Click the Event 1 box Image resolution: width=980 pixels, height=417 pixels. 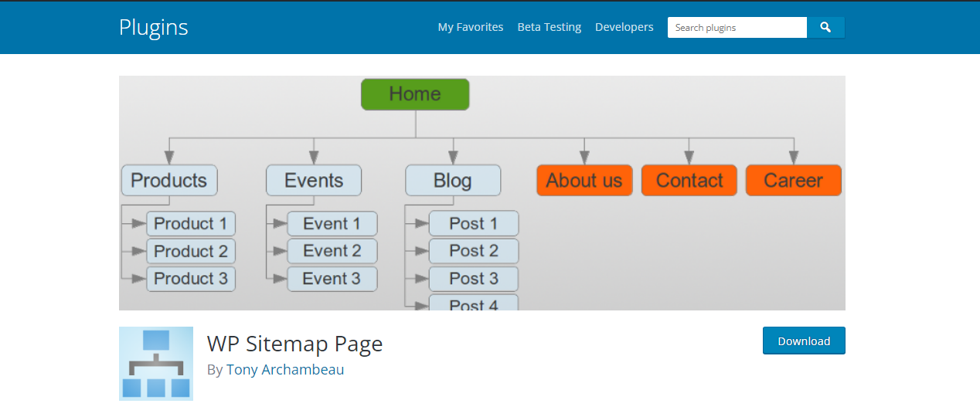(x=332, y=224)
